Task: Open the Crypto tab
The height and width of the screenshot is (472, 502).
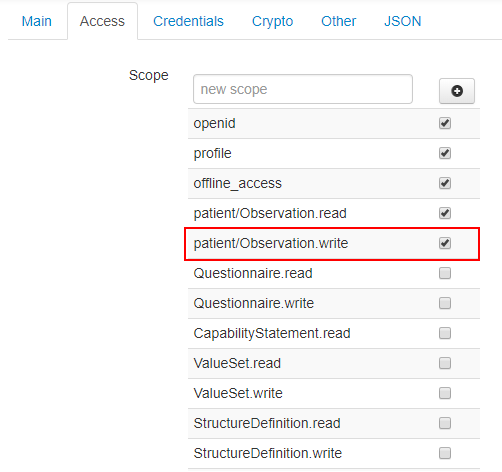Action: 272,21
